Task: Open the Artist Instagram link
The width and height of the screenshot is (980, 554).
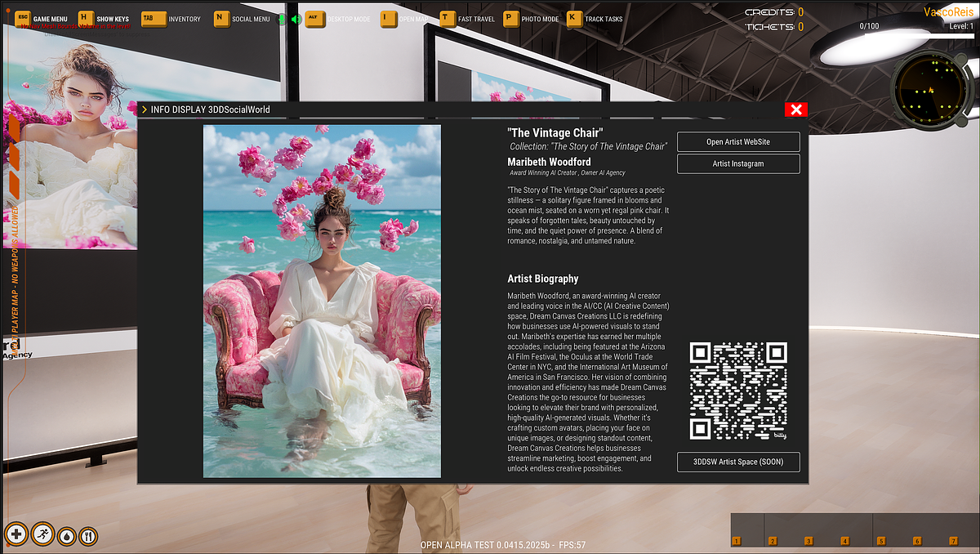Action: [x=737, y=163]
